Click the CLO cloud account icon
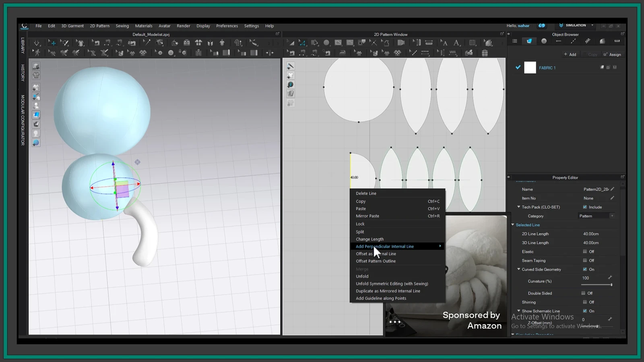Screen dimensions: 644x362 [x=542, y=25]
